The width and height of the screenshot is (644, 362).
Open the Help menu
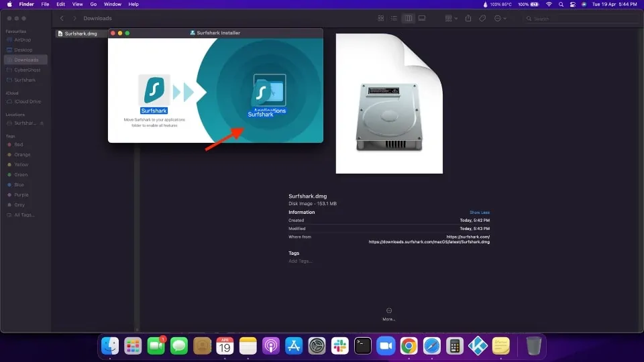(x=133, y=5)
